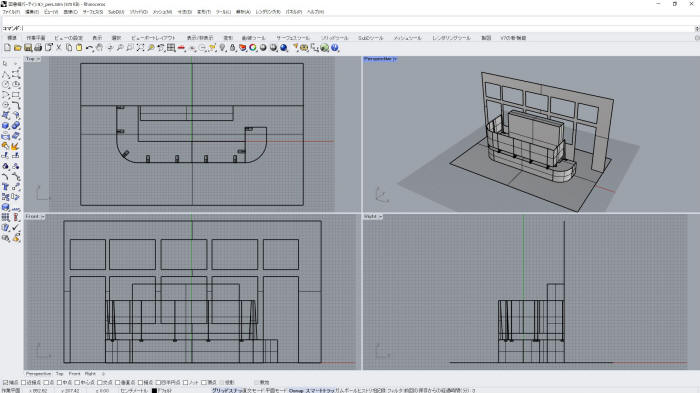Image resolution: width=700 pixels, height=393 pixels.
Task: Click the フィルタ entry in status bar
Action: pyautogui.click(x=395, y=390)
